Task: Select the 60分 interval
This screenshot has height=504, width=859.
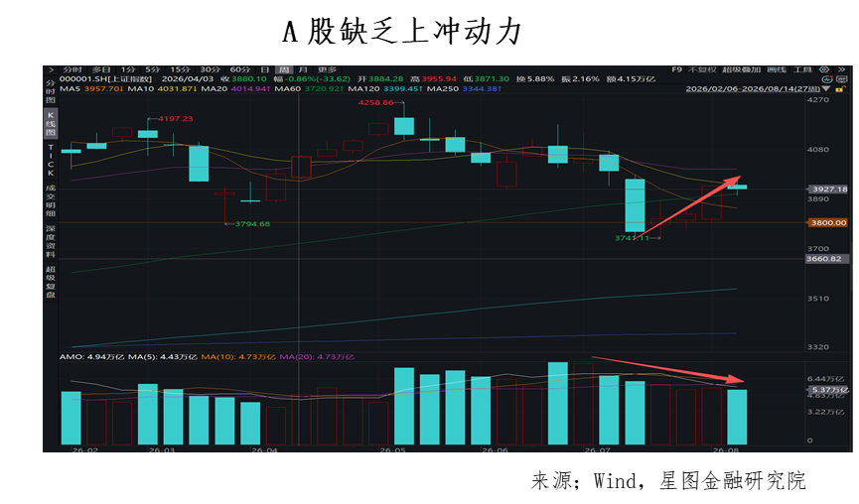Action: [240, 70]
